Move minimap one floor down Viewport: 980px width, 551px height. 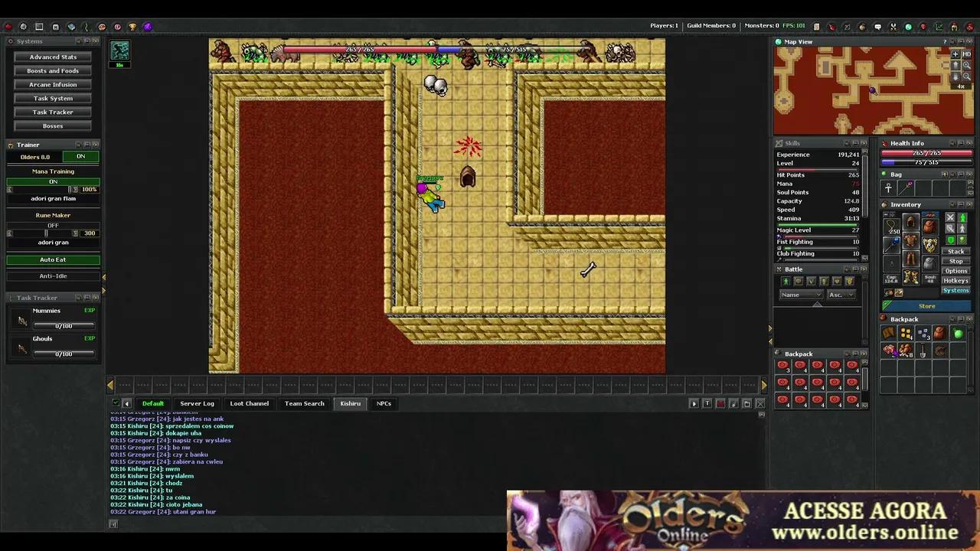[x=955, y=77]
